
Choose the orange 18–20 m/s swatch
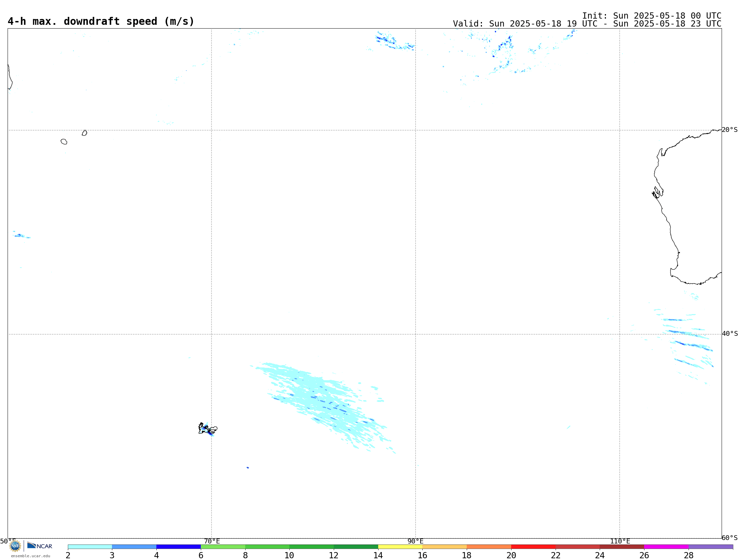489,547
